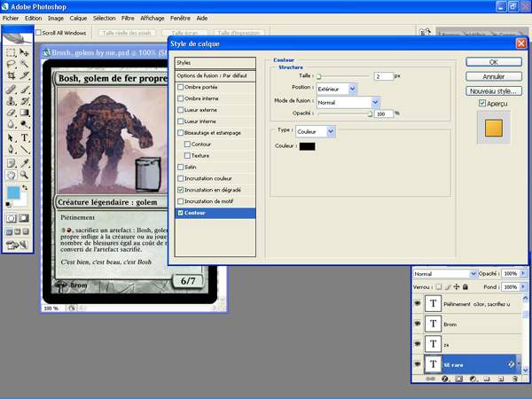Select the Healing Brush tool
This screenshot has height=399, width=532.
click(11, 90)
